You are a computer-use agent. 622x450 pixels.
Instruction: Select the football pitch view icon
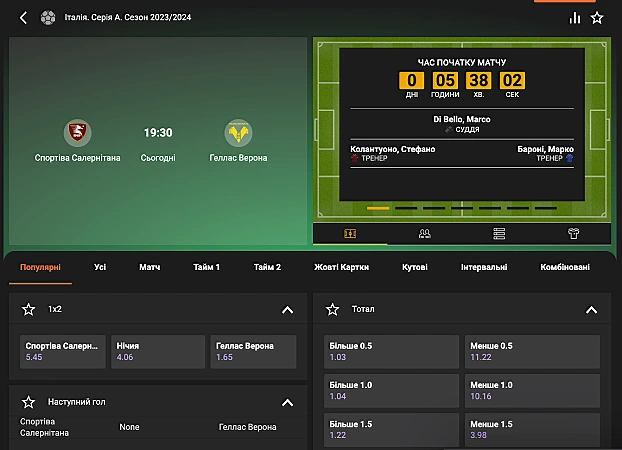(x=350, y=233)
